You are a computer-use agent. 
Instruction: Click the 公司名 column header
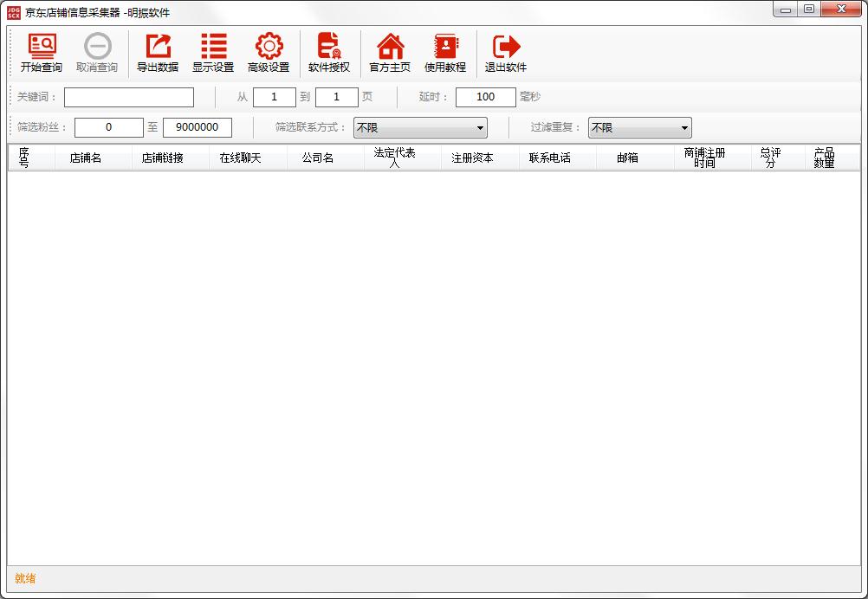click(x=326, y=158)
